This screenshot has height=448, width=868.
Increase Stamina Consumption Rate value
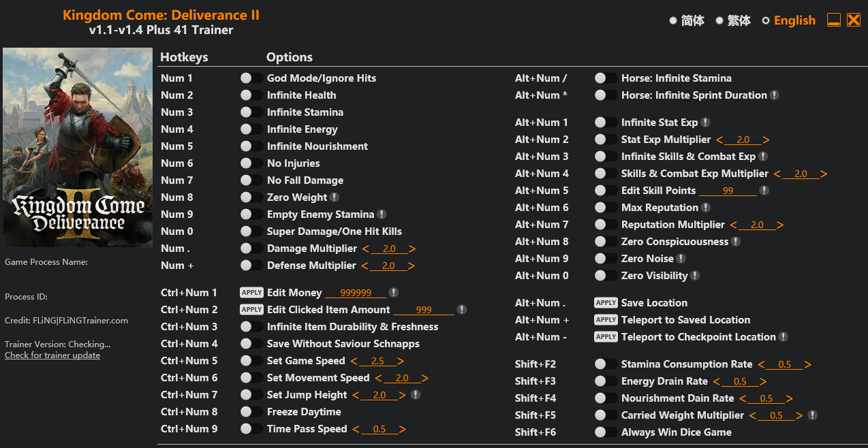click(808, 365)
